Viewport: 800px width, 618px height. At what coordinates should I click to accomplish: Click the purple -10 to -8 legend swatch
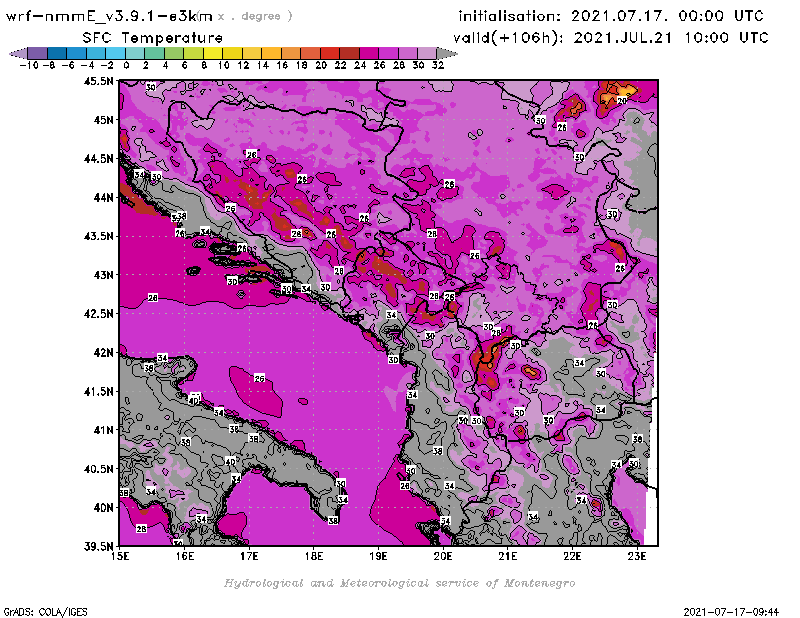coord(37,53)
